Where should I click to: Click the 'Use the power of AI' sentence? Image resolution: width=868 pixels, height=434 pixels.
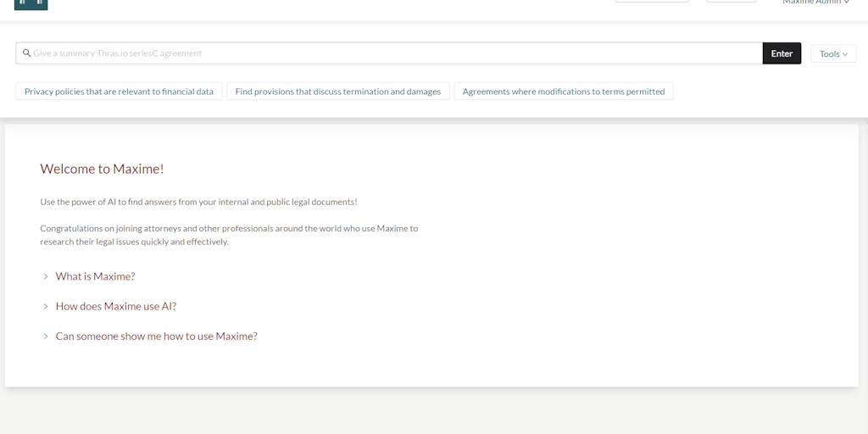(198, 202)
